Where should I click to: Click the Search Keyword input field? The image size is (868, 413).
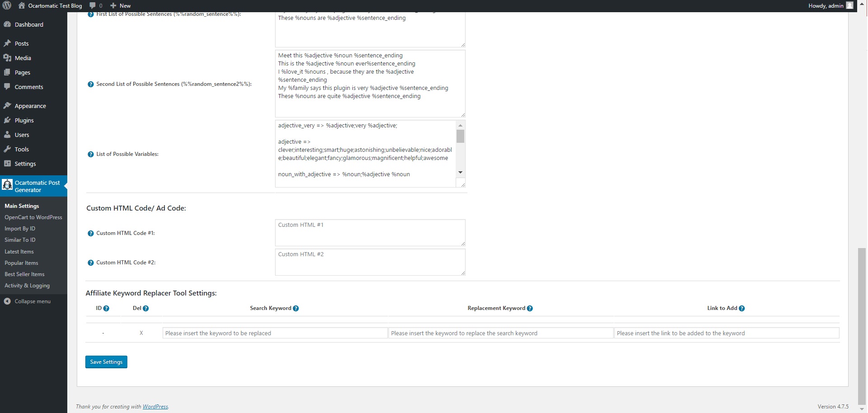[x=275, y=333]
